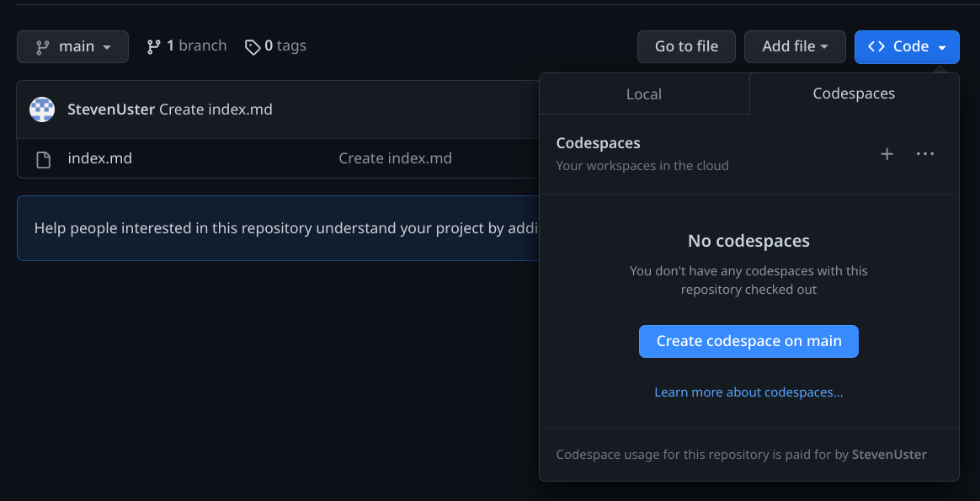Screen dimensions: 980x501
Task: Open Learn more about codespaces link
Action: click(748, 392)
